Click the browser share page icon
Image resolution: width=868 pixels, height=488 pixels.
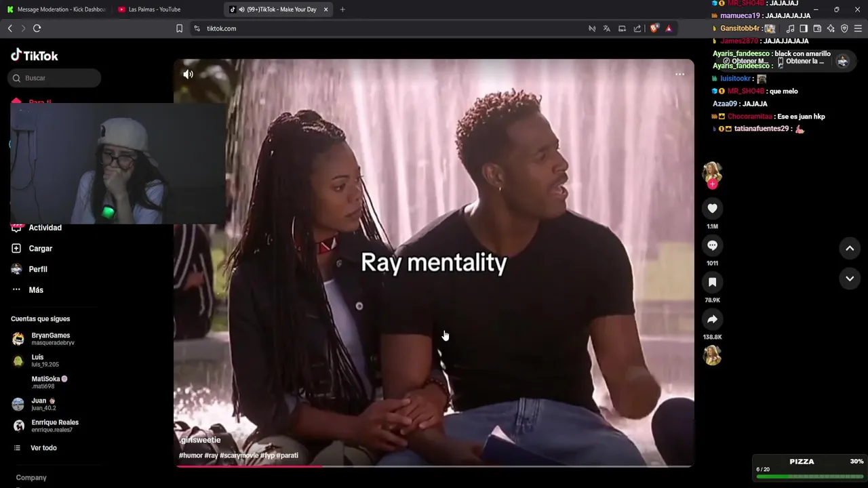[637, 28]
